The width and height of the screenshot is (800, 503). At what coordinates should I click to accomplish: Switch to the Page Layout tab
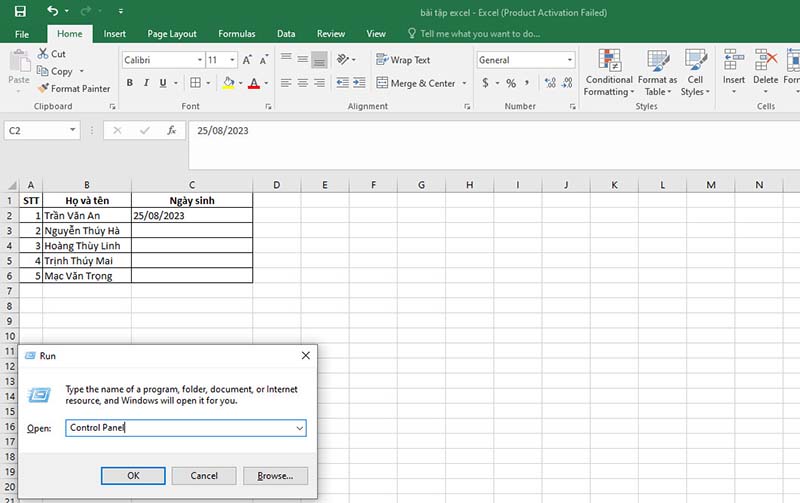pyautogui.click(x=172, y=34)
